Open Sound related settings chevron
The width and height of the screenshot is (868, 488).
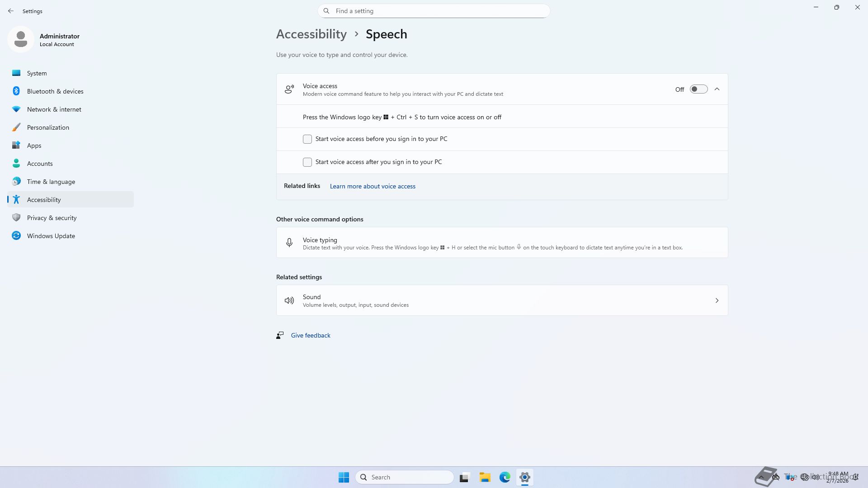click(x=717, y=300)
